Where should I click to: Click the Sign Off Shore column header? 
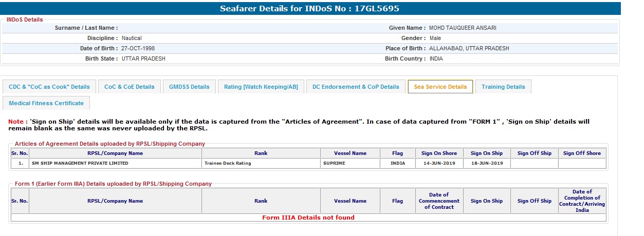click(582, 153)
